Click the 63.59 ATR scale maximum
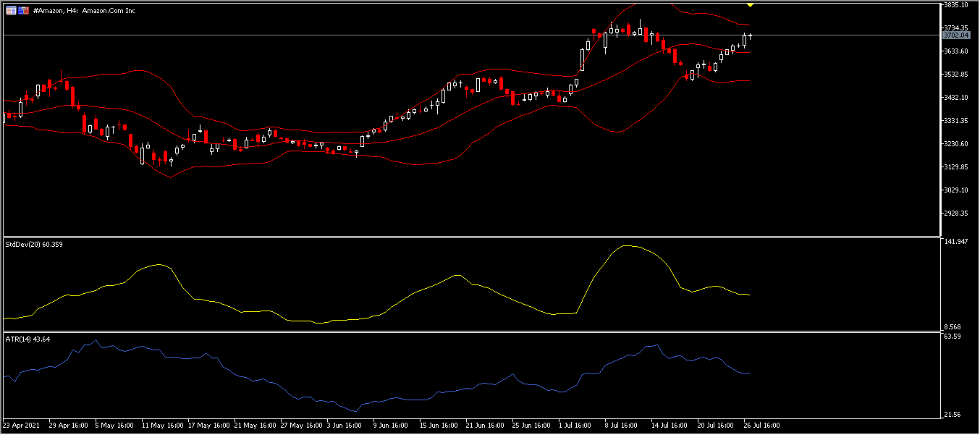 click(952, 337)
